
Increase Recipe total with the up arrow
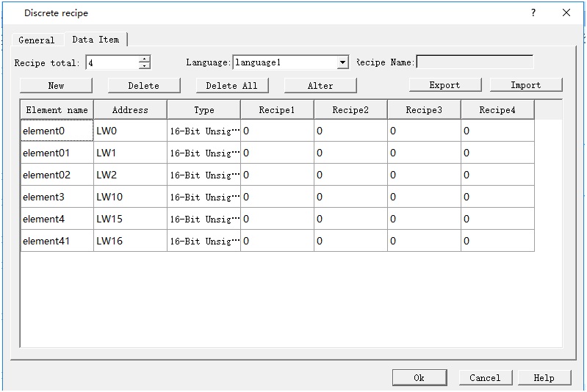(x=144, y=59)
